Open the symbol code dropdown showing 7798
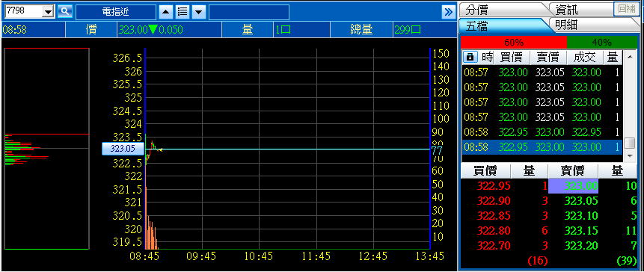The image size is (644, 272). pyautogui.click(x=49, y=12)
